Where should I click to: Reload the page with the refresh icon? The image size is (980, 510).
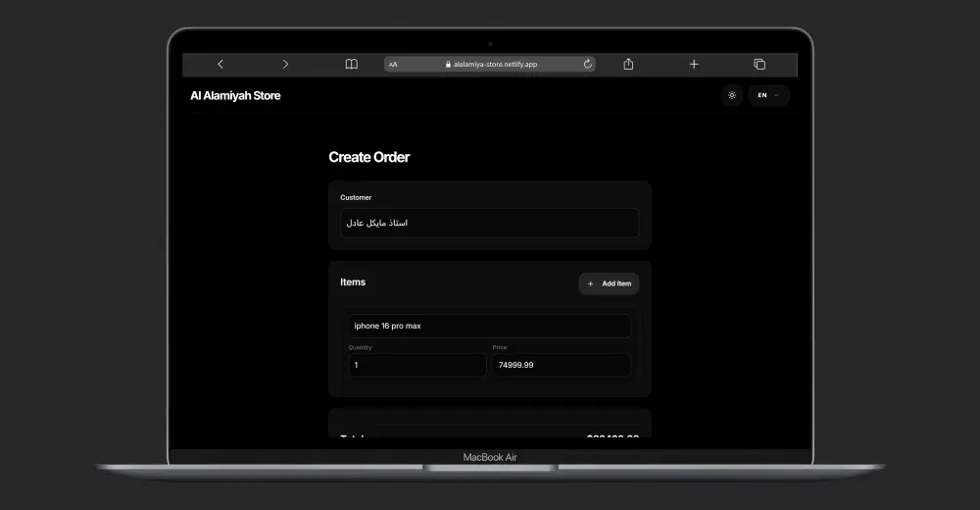(x=587, y=64)
